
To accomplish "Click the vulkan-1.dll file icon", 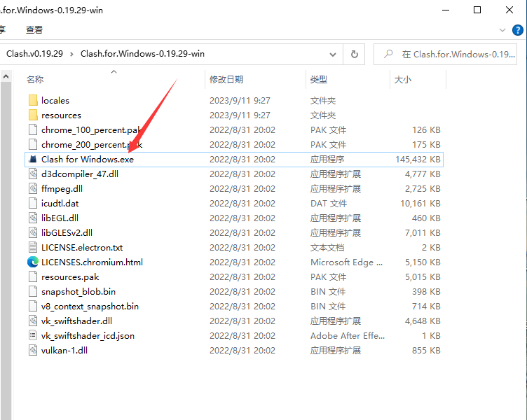I will point(33,351).
